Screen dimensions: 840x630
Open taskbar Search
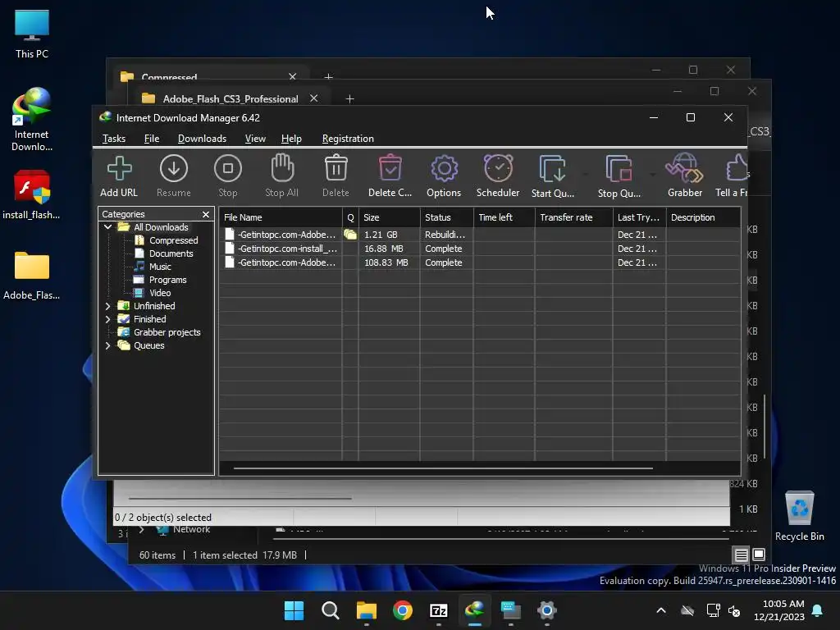pyautogui.click(x=330, y=610)
